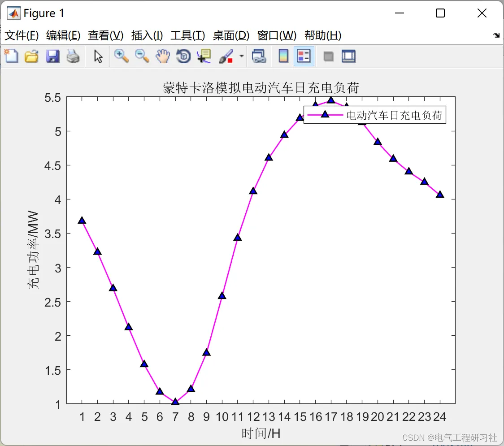Click the Figure 1 MATLAB window icon
This screenshot has height=446, width=504.
click(x=14, y=13)
